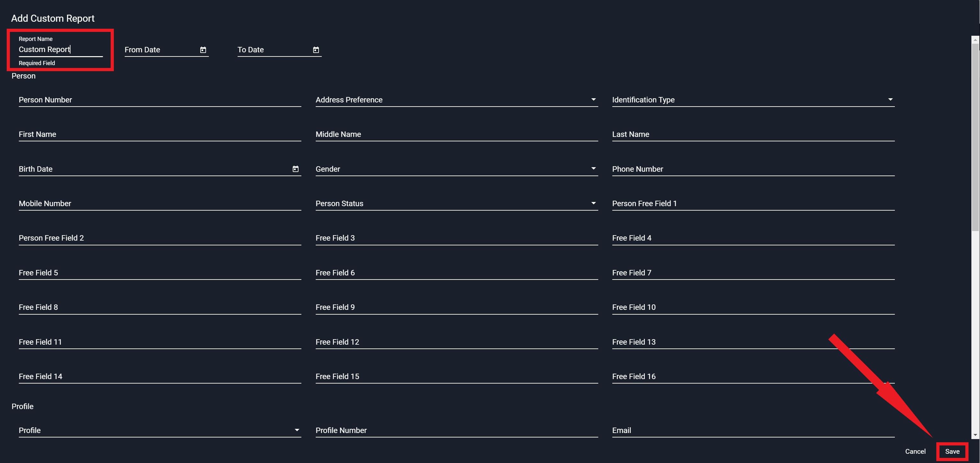Viewport: 980px width, 463px height.
Task: Focus the Person Free Field 2 input
Action: (160, 238)
